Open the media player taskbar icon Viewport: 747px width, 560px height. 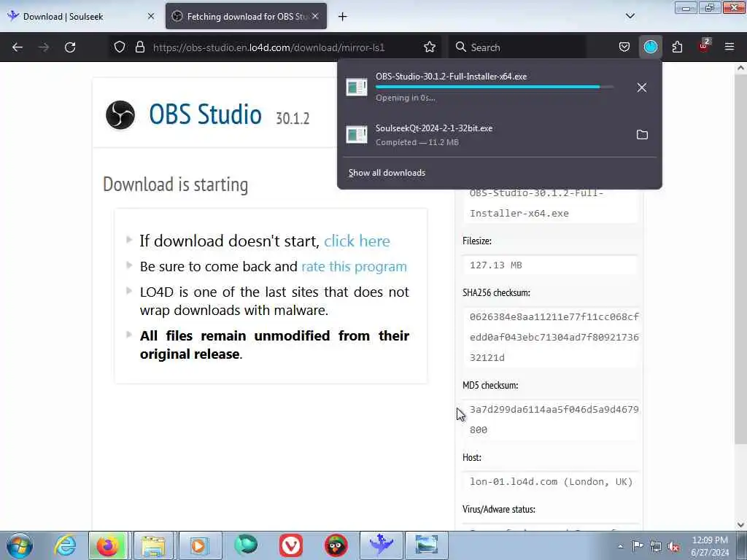[x=198, y=545]
